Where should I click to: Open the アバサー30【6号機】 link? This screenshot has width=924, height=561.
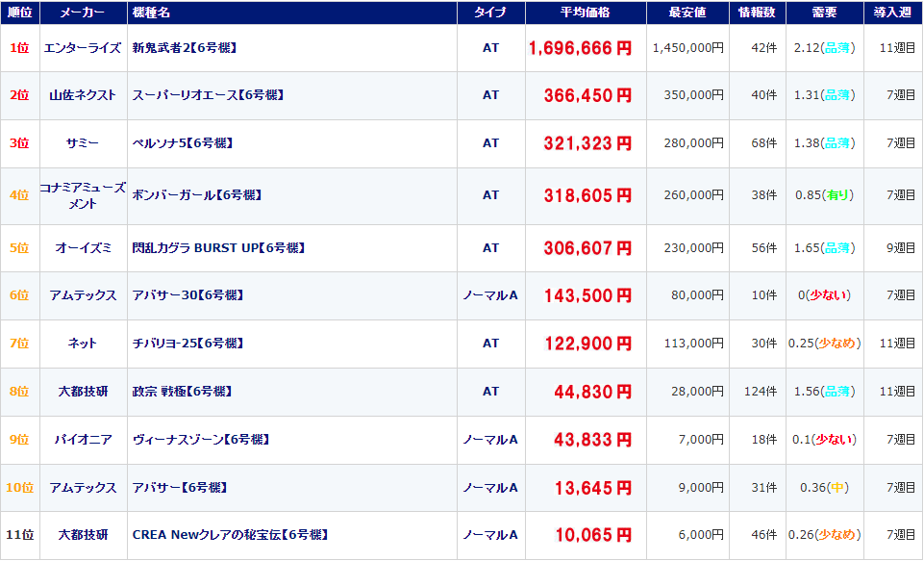[188, 295]
